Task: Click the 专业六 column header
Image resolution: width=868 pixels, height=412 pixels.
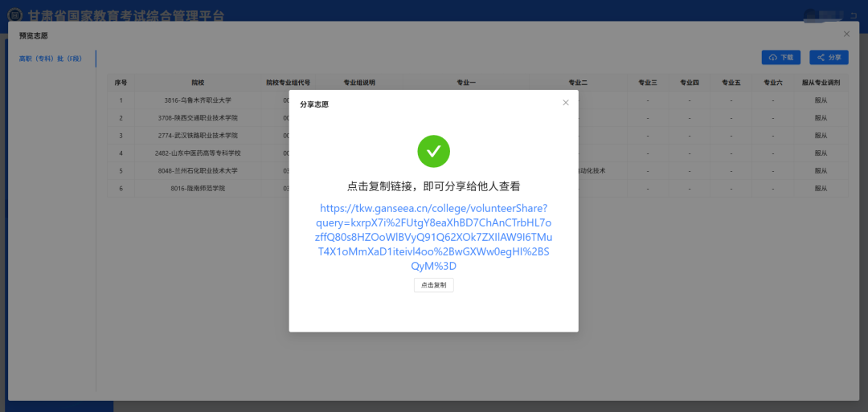Action: (x=773, y=83)
